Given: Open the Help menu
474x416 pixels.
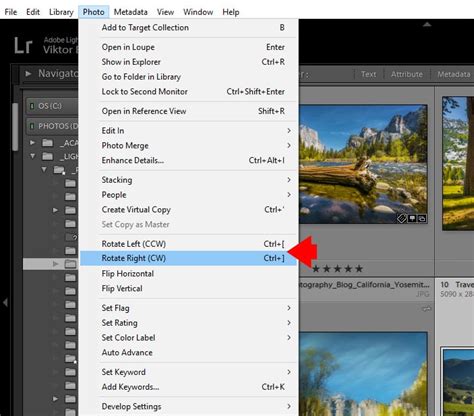Looking at the screenshot, I should pos(231,12).
